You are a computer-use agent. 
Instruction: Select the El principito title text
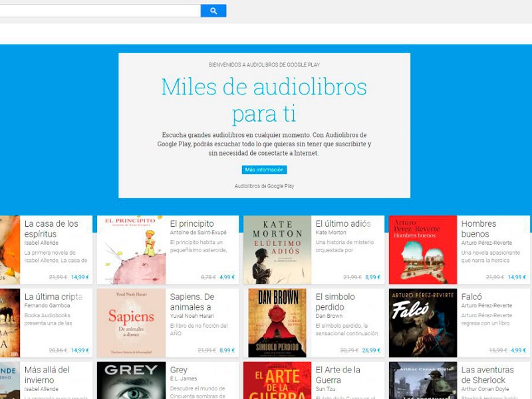click(x=192, y=224)
